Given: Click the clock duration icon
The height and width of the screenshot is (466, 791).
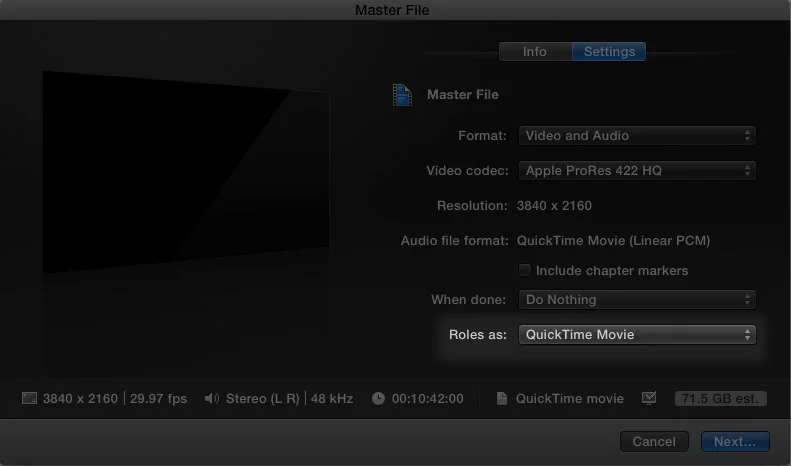Looking at the screenshot, I should (378, 398).
